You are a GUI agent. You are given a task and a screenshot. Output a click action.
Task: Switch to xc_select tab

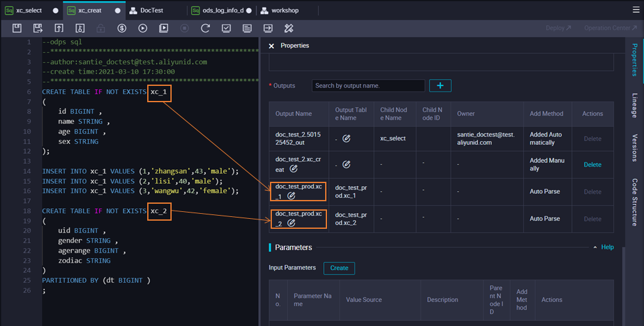(29, 10)
